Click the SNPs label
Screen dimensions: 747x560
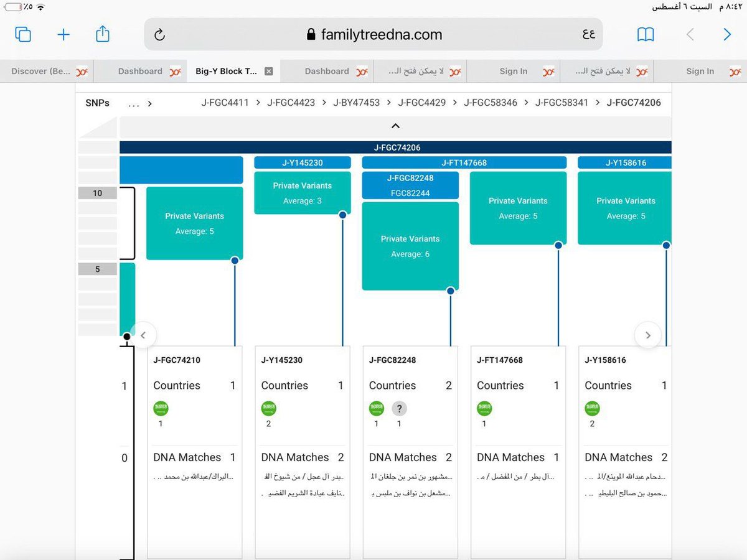coord(97,103)
